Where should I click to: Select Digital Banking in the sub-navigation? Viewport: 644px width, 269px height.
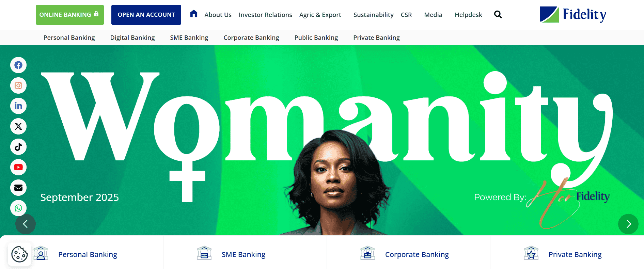point(132,38)
